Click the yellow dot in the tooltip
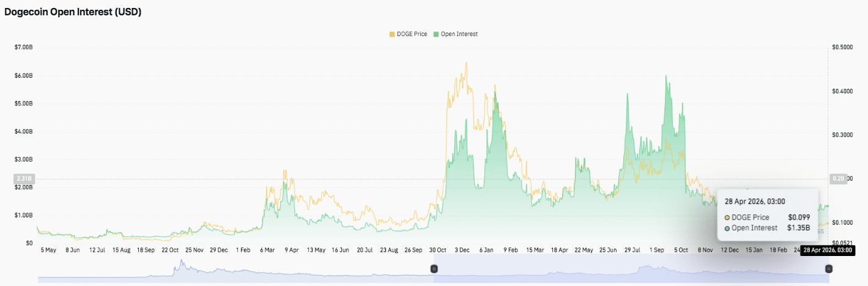Viewport: 868px width, 286px height. 727,217
